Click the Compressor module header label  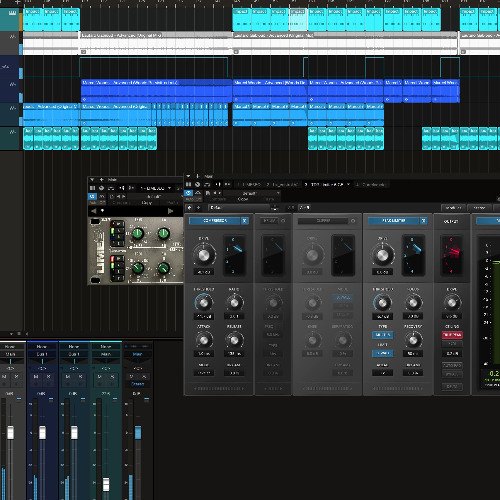[215, 221]
